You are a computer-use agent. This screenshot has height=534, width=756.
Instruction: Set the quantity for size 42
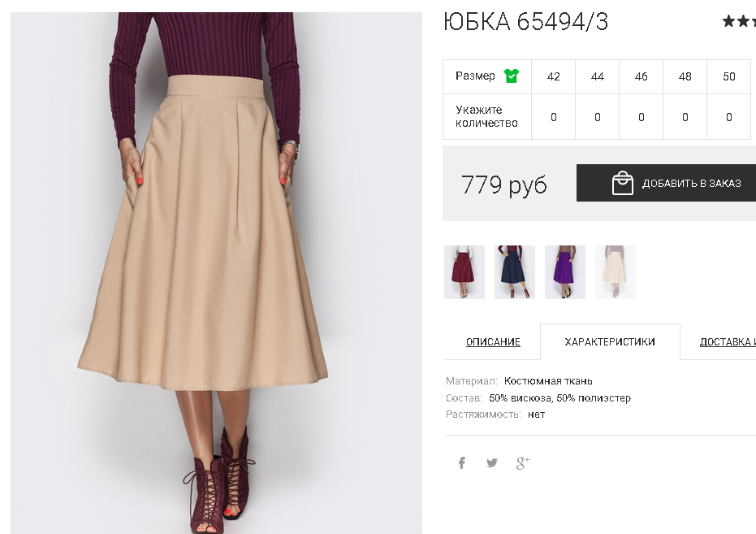554,117
